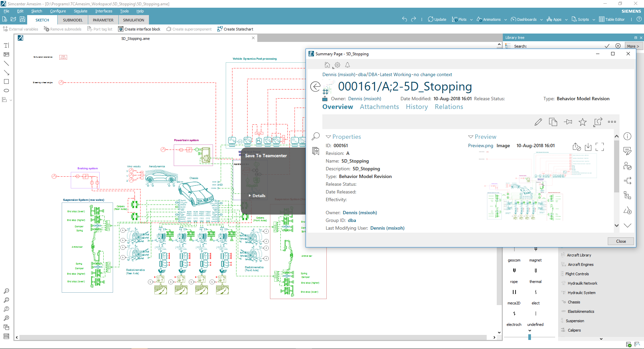The height and width of the screenshot is (349, 644).
Task: Collapse the Properties section
Action: (x=328, y=136)
